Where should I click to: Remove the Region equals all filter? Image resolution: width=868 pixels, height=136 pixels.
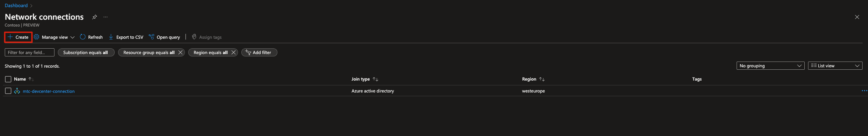pyautogui.click(x=234, y=52)
